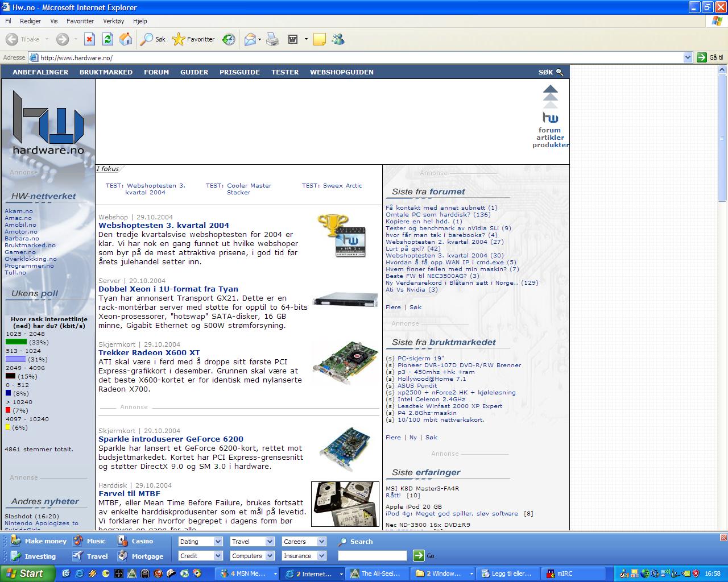The width and height of the screenshot is (728, 582).
Task: Open the PRISGUIDE site tab
Action: click(x=239, y=72)
